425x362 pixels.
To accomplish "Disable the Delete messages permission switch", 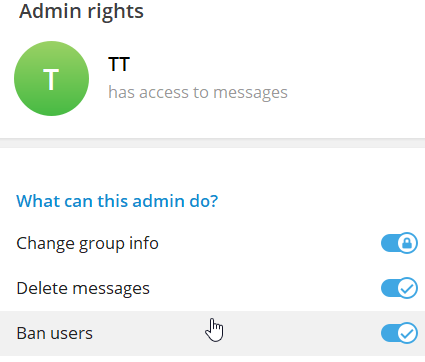I will 399,288.
